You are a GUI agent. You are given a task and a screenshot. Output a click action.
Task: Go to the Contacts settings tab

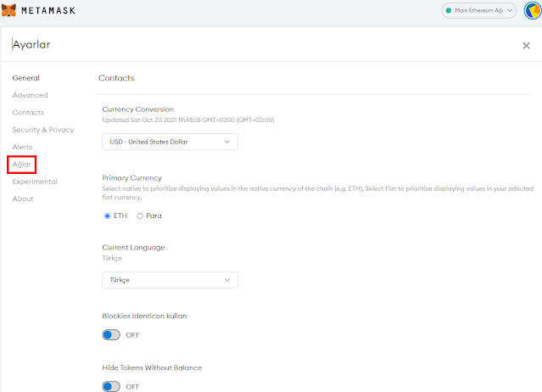click(x=28, y=112)
